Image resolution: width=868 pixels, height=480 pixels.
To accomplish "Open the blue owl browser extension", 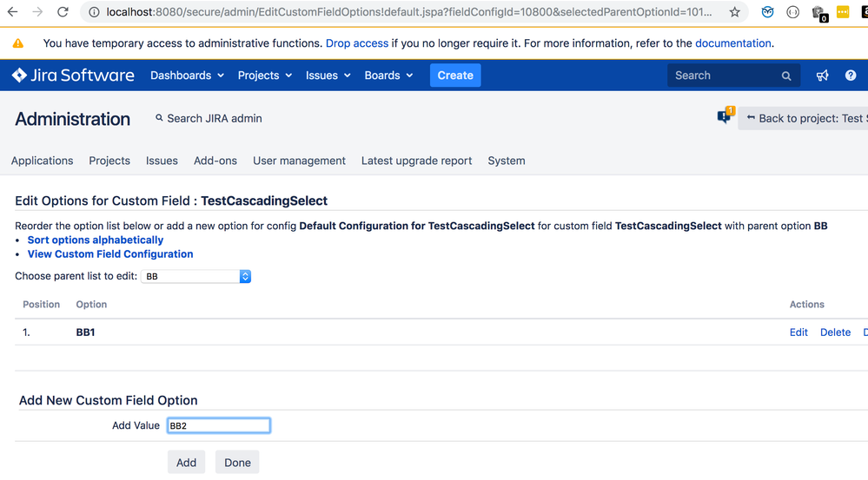I will (767, 12).
